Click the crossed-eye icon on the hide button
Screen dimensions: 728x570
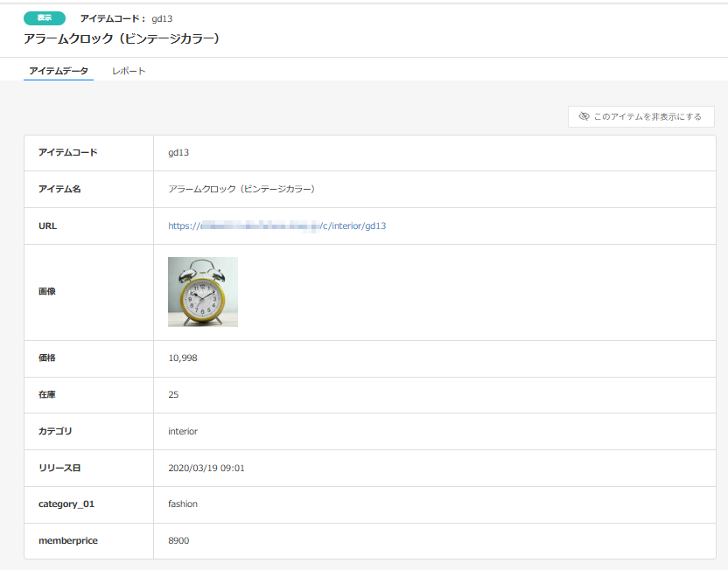click(x=584, y=116)
